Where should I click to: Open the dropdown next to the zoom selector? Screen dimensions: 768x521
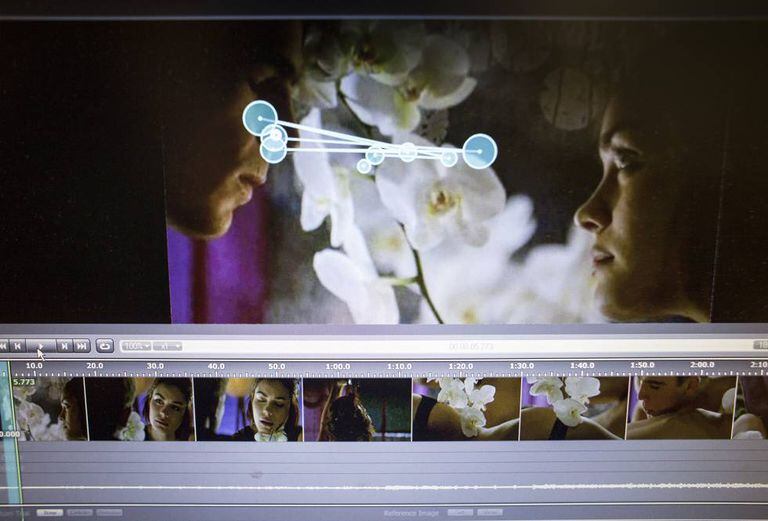pyautogui.click(x=167, y=346)
